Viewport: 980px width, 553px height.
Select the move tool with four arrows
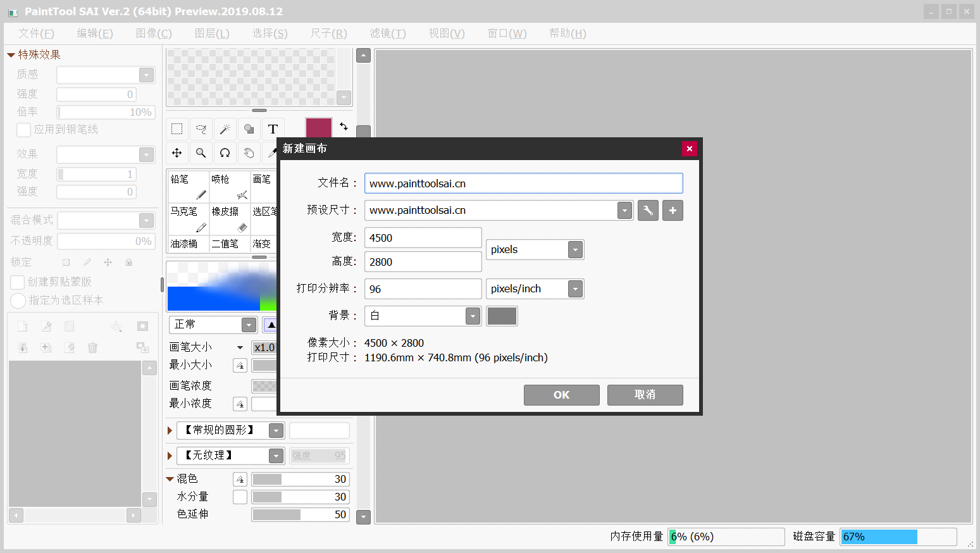coord(177,153)
